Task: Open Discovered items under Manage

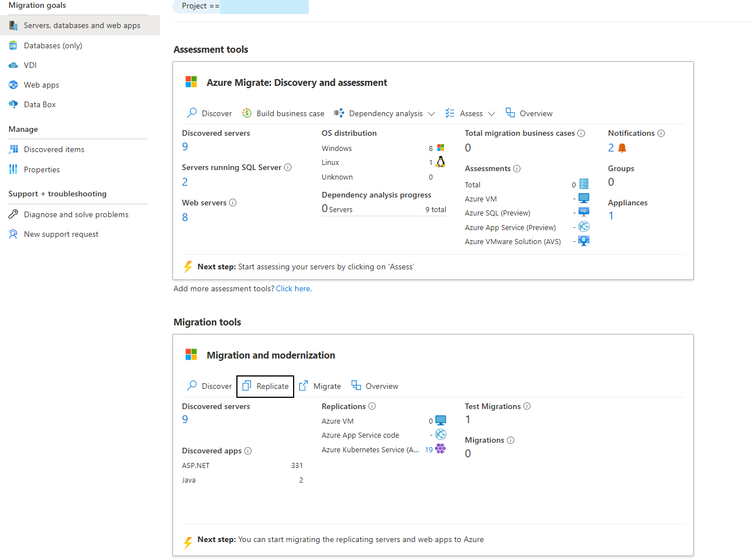Action: [53, 149]
